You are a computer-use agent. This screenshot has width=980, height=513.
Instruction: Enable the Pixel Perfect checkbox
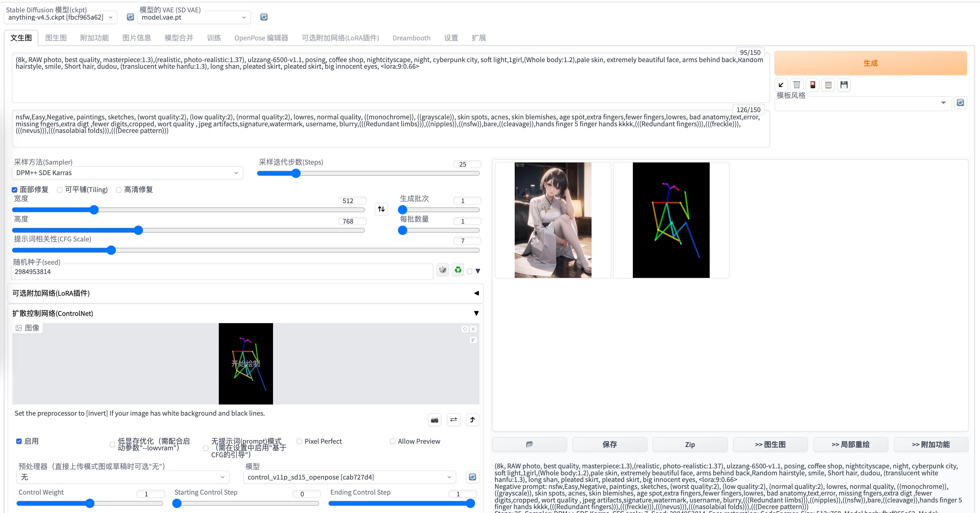[300, 442]
